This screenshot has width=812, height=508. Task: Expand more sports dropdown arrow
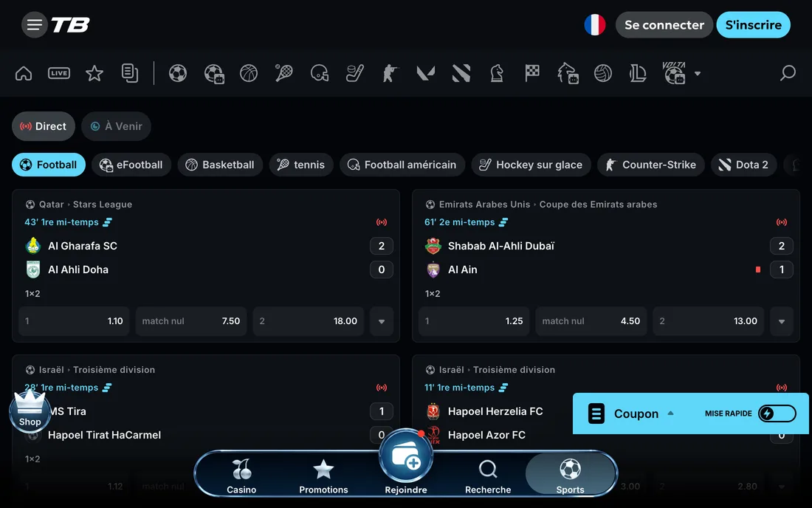[698, 74]
